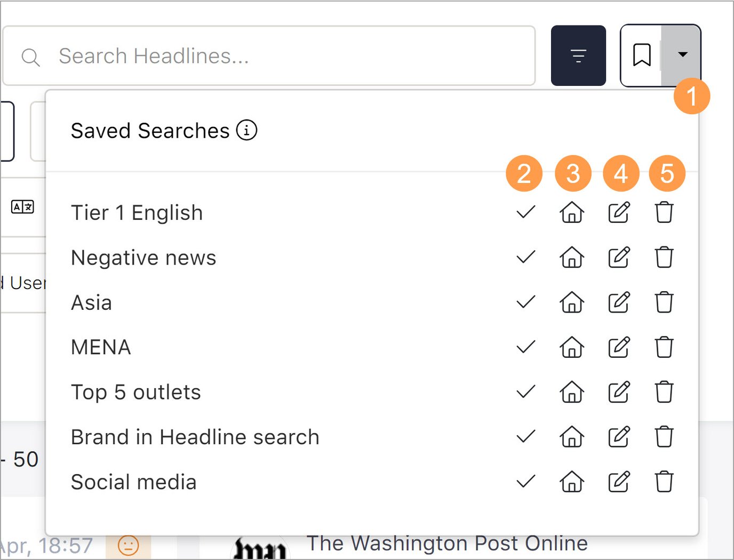
Task: Apply the Negative news search via its checkmark
Action: [x=525, y=258]
